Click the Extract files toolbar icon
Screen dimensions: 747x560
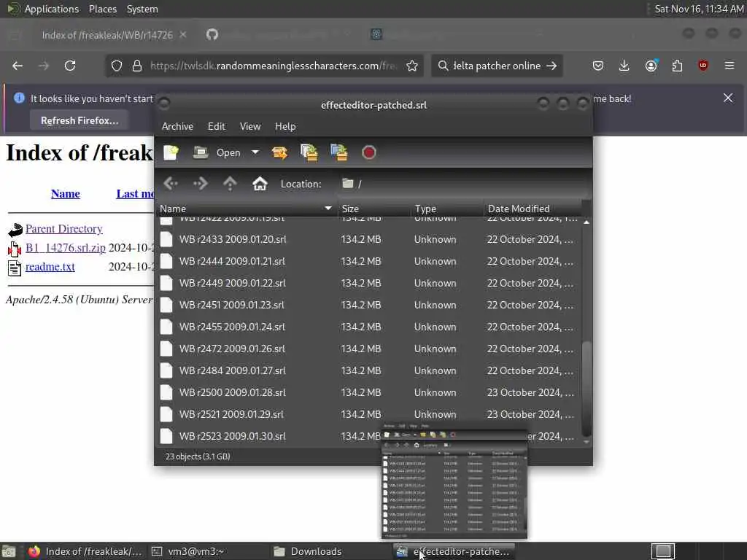279,152
